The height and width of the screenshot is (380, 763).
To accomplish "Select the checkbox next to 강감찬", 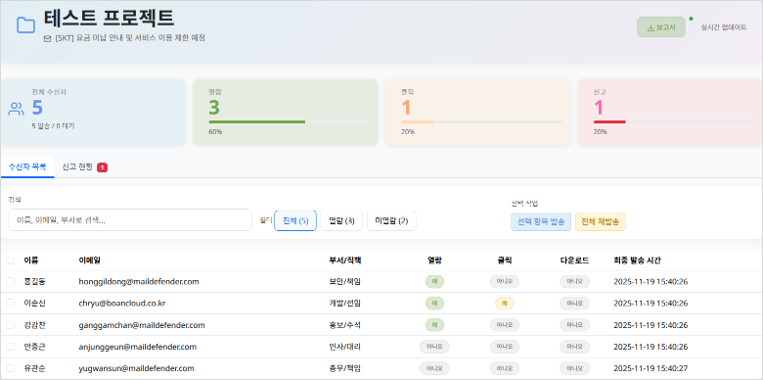I will click(10, 325).
